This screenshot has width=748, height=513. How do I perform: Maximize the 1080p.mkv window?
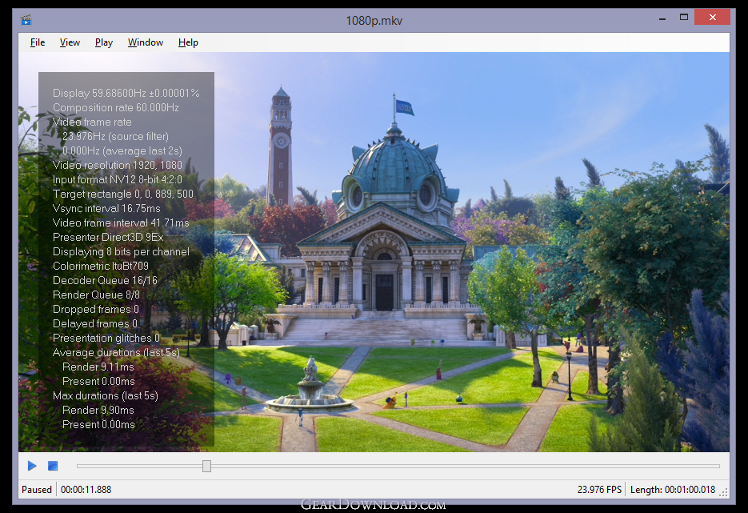[684, 17]
